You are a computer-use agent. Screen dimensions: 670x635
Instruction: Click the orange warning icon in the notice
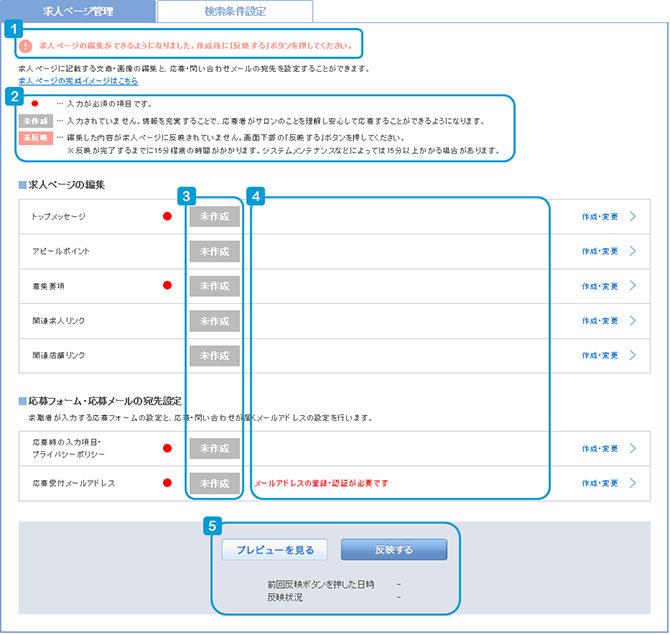point(27,46)
